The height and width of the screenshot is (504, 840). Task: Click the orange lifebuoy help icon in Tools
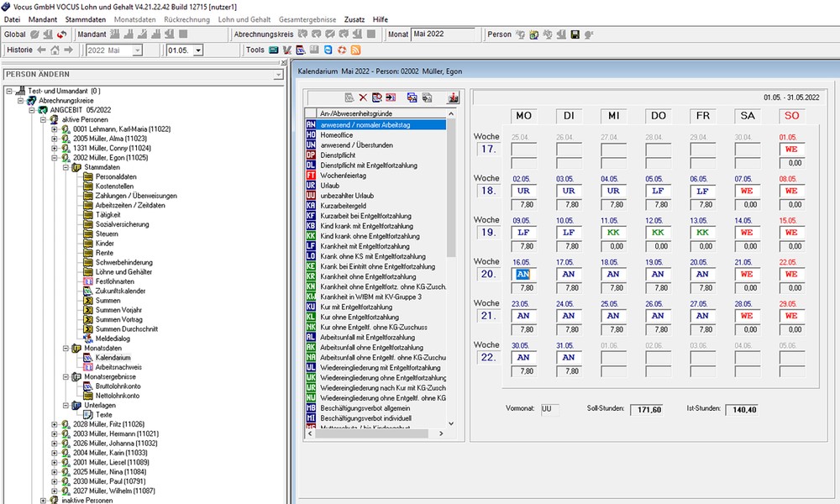tap(342, 50)
